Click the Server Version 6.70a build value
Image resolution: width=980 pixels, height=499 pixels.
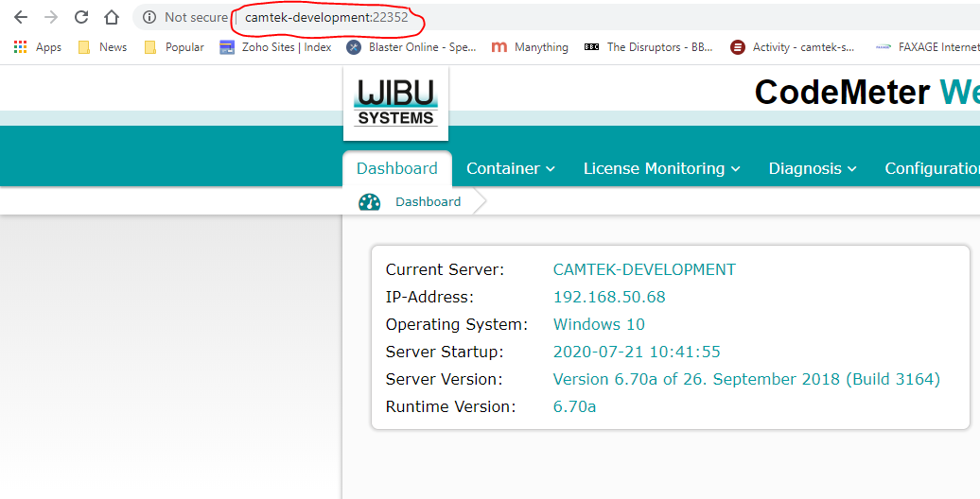tap(746, 379)
